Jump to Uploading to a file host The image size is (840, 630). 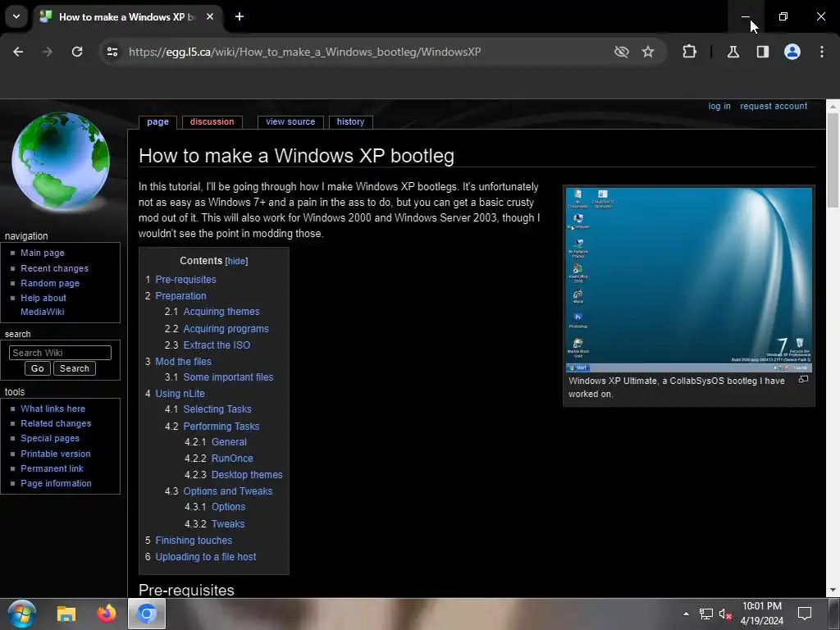[206, 557]
